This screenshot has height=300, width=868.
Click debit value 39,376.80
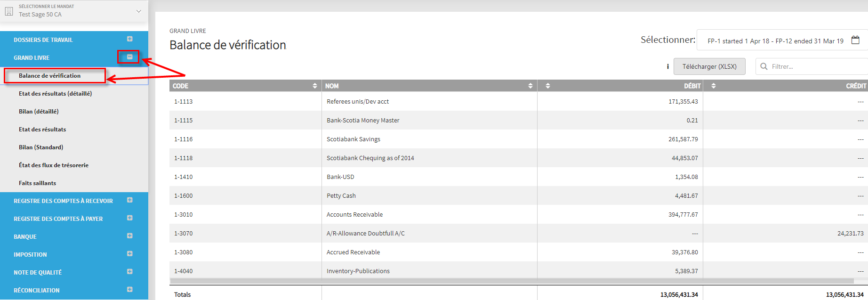coord(685,252)
